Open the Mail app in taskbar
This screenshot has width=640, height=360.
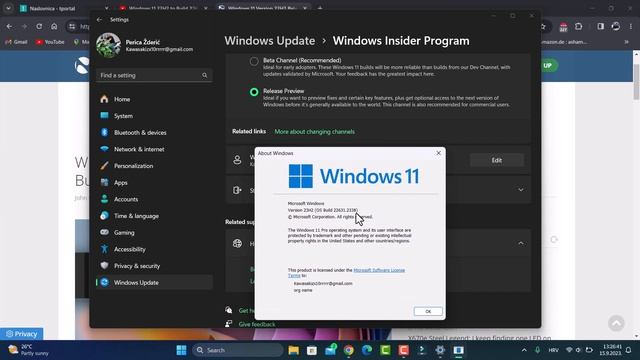point(330,350)
